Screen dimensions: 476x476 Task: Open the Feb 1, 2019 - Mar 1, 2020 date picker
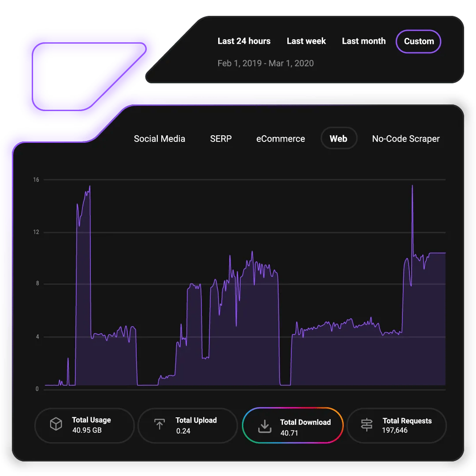(265, 63)
